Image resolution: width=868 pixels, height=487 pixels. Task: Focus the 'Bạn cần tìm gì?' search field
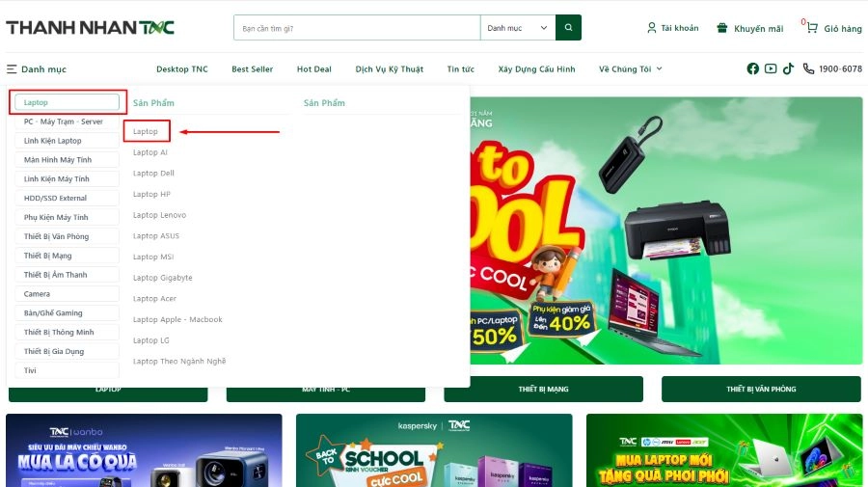(357, 28)
